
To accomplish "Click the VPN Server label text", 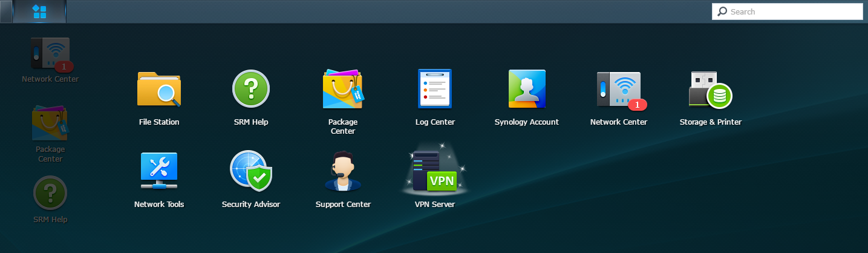I will 435,204.
